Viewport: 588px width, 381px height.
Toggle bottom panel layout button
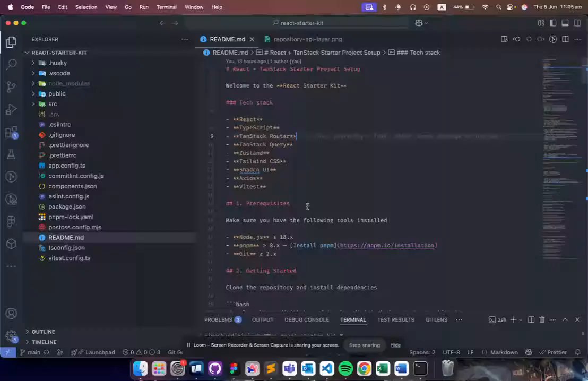[565, 23]
